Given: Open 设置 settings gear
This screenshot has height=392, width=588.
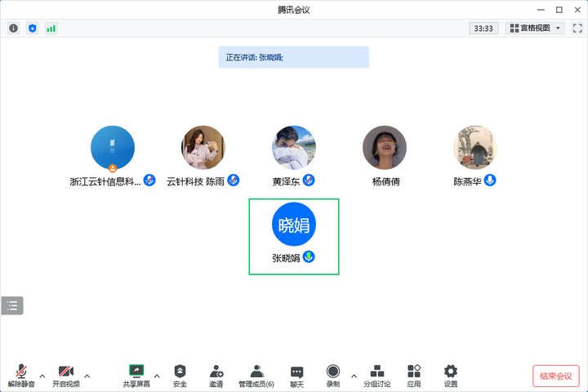Looking at the screenshot, I should pos(451,376).
